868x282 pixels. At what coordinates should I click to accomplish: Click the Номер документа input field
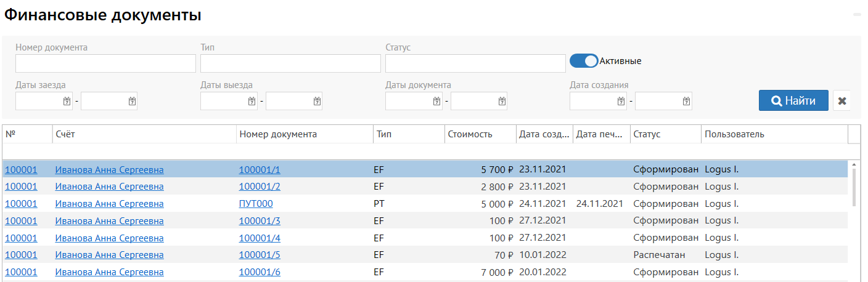click(105, 63)
